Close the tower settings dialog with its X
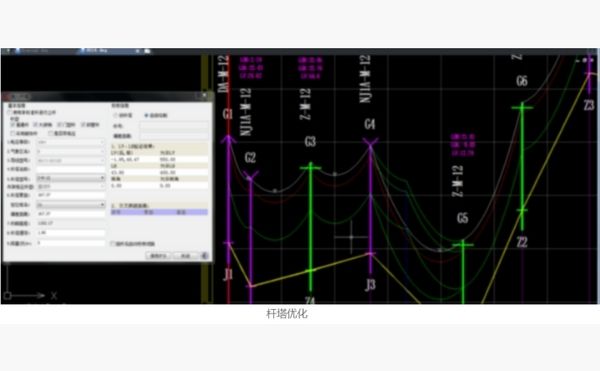 click(x=205, y=94)
